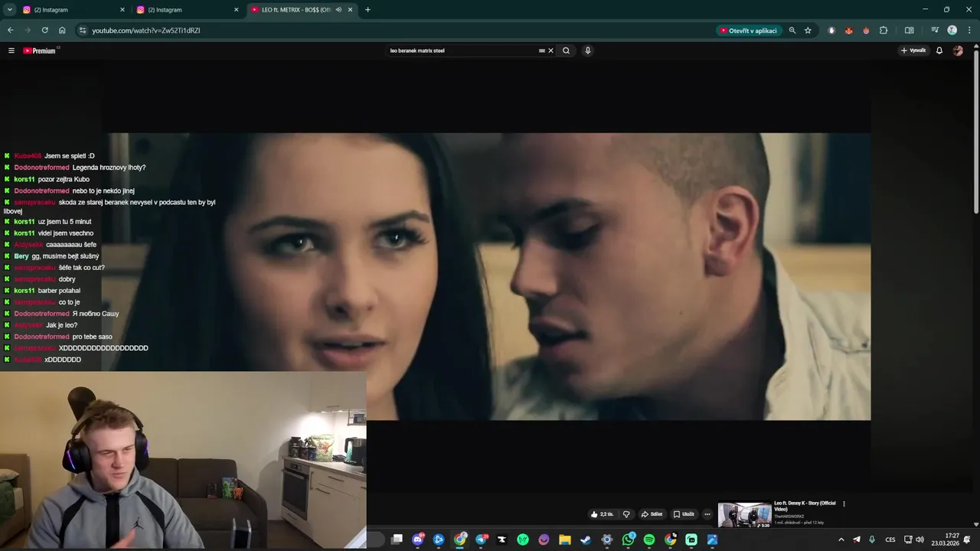Viewport: 980px width, 551px height.
Task: Focus the YouTube search field
Action: (463, 51)
